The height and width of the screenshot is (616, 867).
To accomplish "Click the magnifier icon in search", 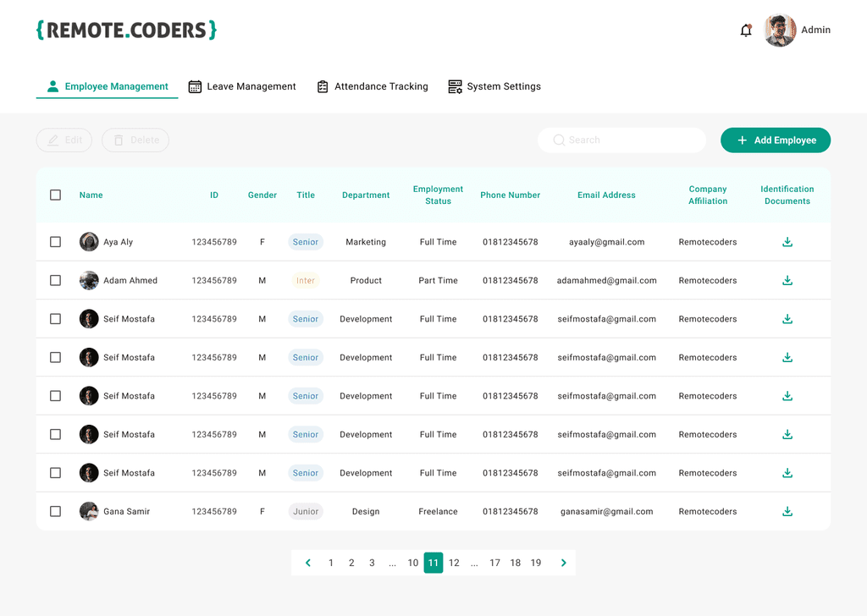I will click(559, 140).
